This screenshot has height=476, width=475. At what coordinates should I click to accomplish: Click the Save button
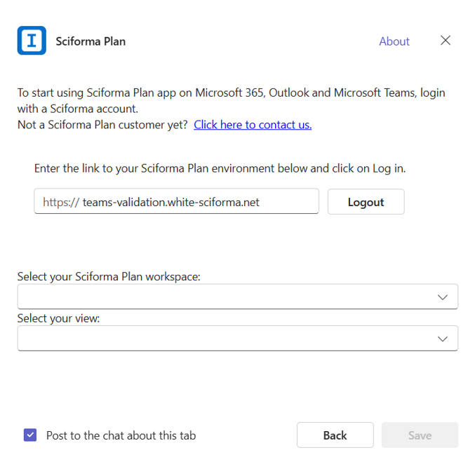(420, 435)
